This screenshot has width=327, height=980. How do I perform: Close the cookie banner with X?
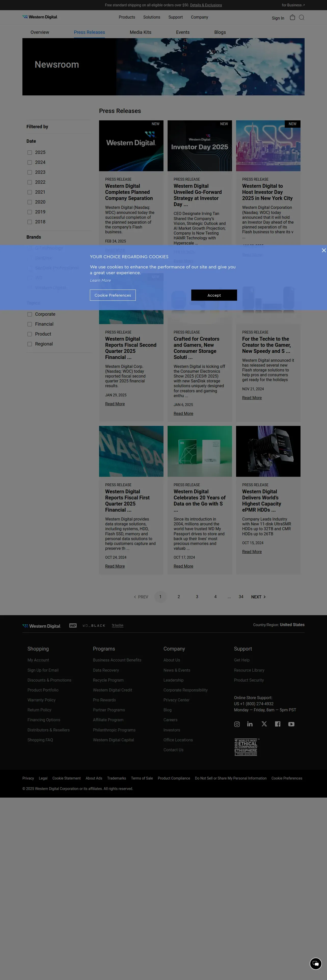click(324, 250)
